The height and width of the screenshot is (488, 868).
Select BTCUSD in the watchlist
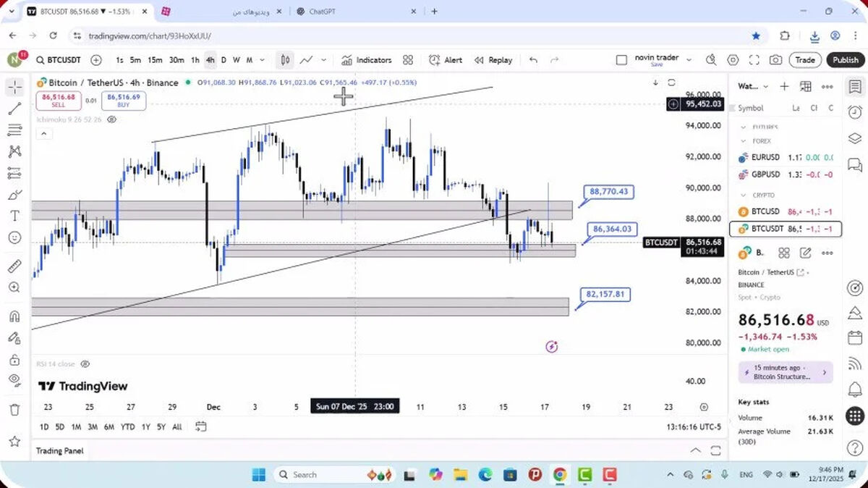click(785, 211)
